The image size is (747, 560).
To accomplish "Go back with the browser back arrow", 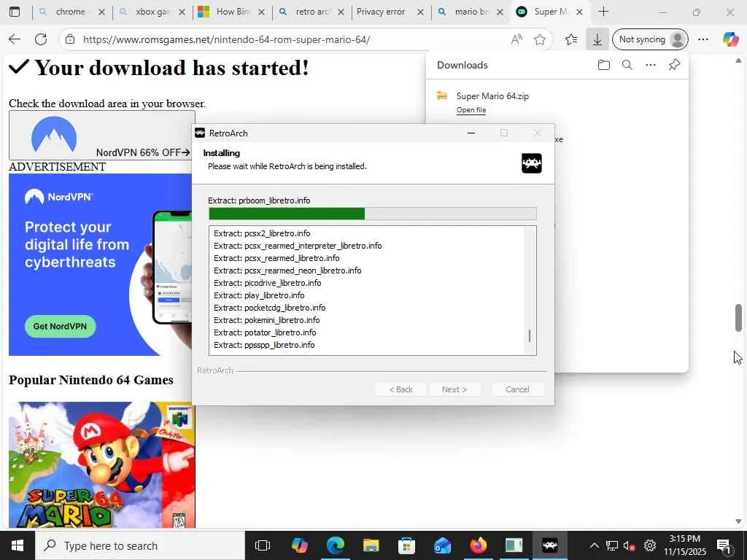I will tap(15, 39).
